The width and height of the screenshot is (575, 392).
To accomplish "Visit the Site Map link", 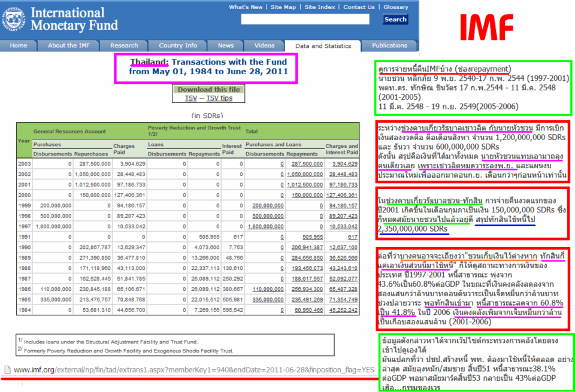I will point(283,7).
